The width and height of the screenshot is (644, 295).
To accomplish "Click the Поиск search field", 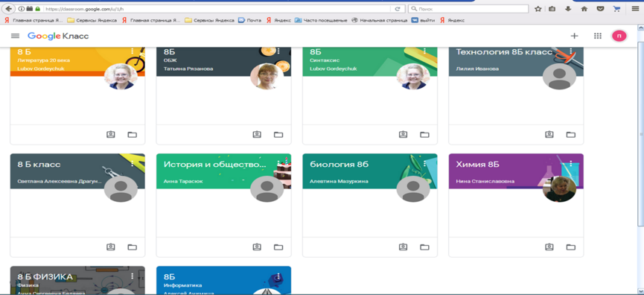I will click(468, 9).
